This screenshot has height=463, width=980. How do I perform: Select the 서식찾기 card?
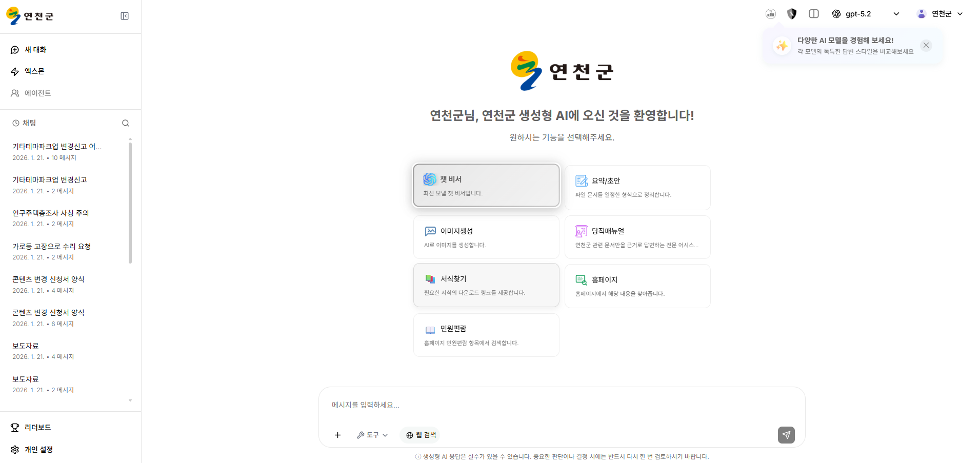[x=486, y=285]
